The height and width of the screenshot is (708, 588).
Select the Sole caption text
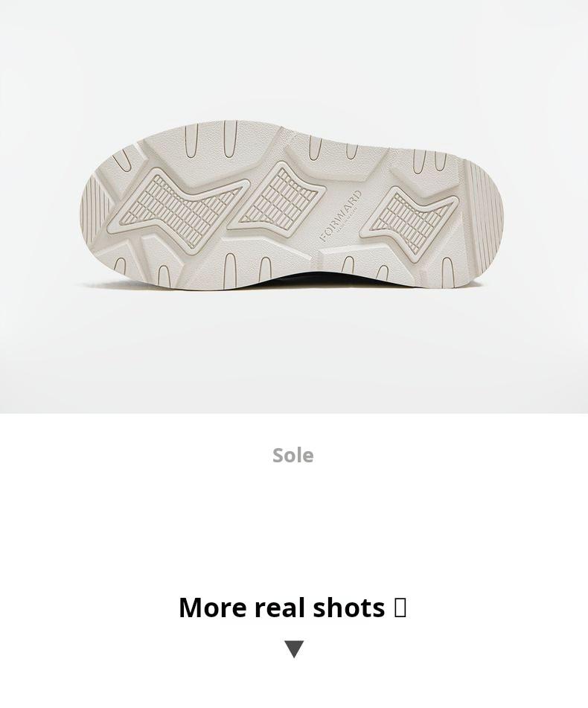pyautogui.click(x=293, y=455)
